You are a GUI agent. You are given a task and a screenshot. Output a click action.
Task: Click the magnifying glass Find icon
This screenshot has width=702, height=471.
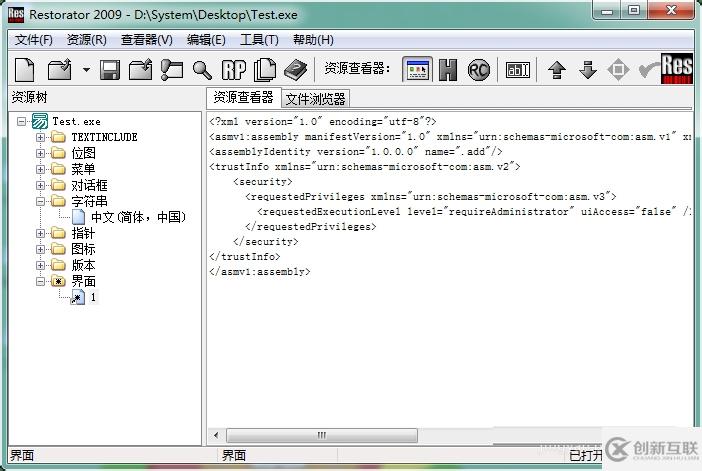202,70
